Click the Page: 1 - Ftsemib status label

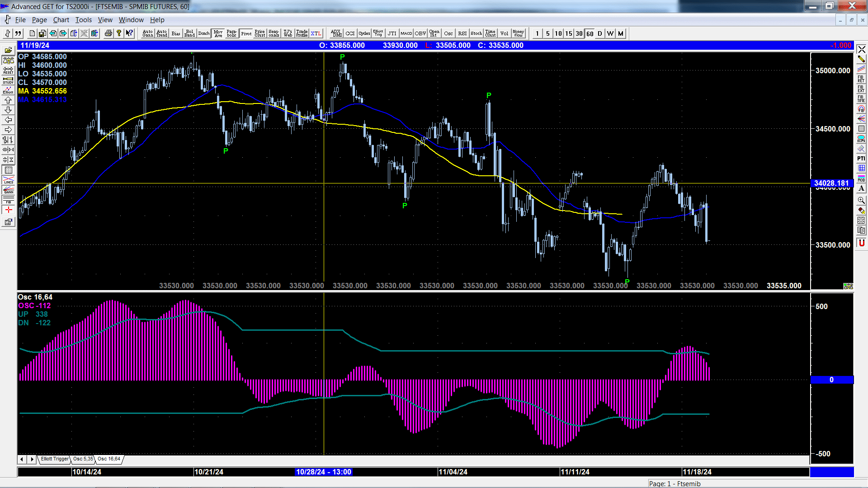[x=675, y=483]
